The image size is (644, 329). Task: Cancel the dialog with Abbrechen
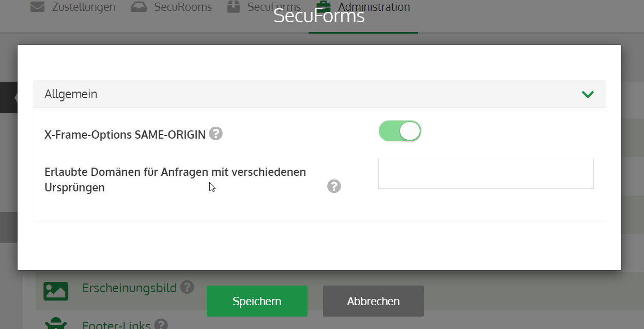[373, 301]
